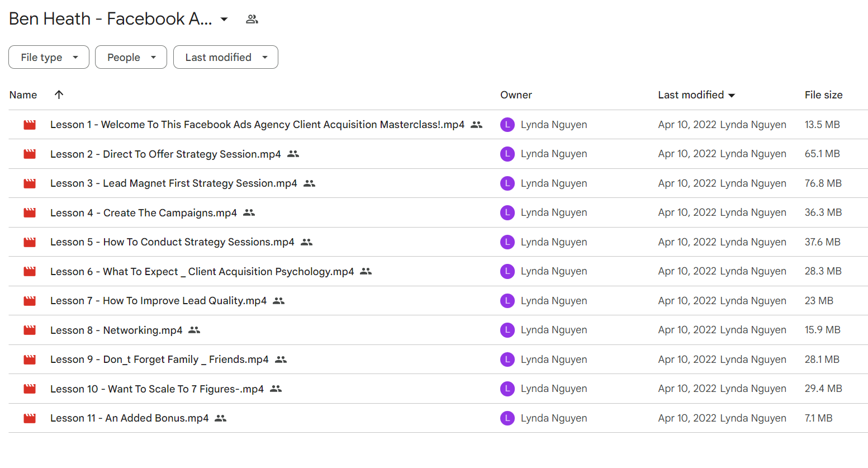
Task: Open Lesson 10 - Want To Scale To 7 Figures-.mp4
Action: click(157, 389)
